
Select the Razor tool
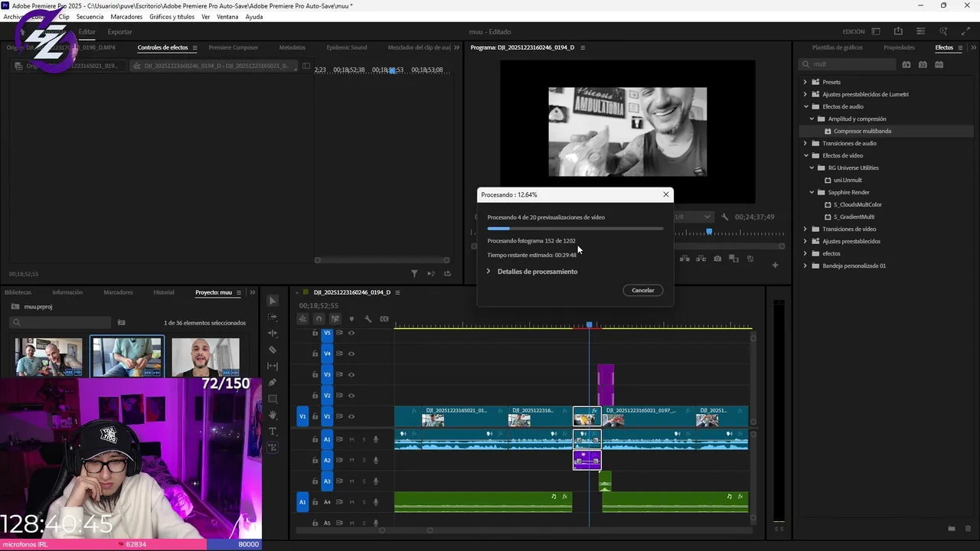pyautogui.click(x=273, y=350)
